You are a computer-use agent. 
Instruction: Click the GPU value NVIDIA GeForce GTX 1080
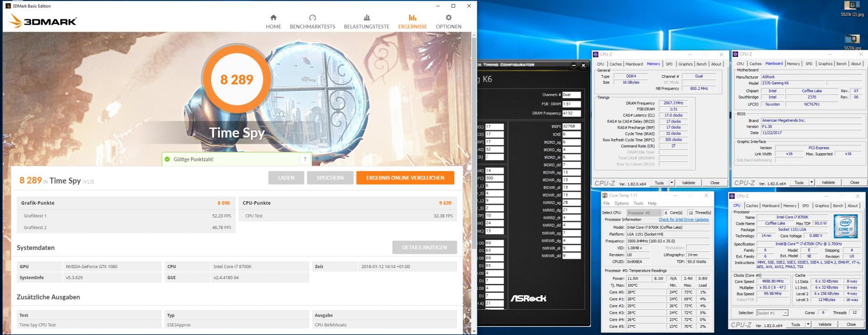coord(92,267)
